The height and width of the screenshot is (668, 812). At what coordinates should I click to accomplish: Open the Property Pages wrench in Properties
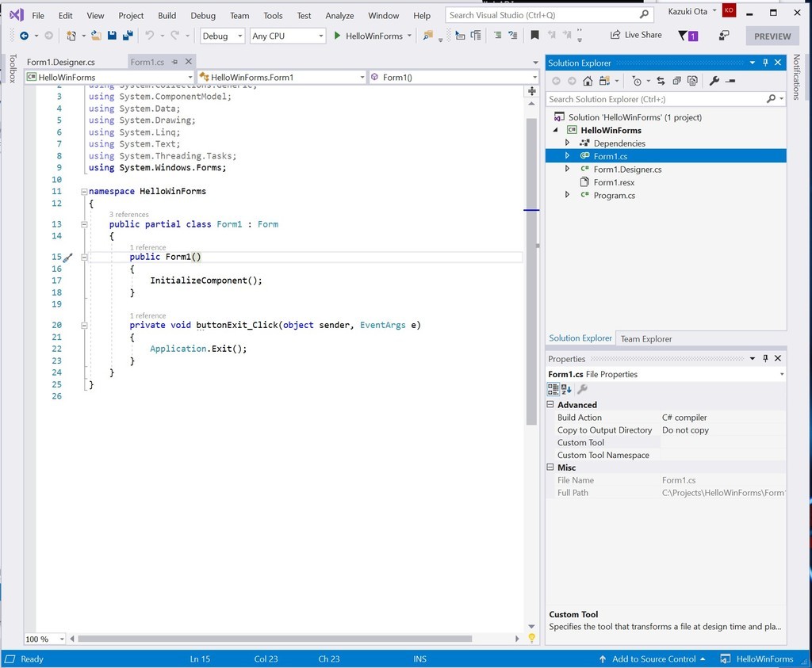point(582,388)
